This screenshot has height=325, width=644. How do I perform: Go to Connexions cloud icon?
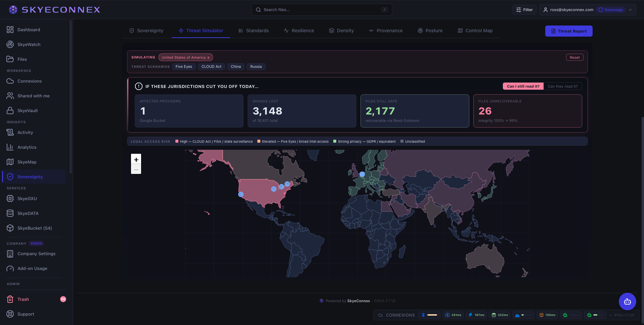(x=10, y=81)
